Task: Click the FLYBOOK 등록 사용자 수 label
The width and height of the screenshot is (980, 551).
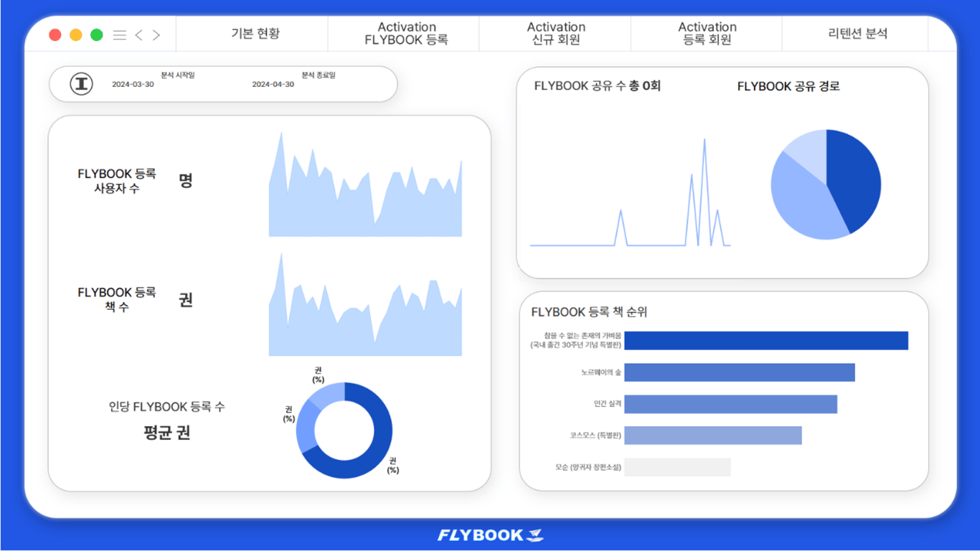Action: pos(116,181)
